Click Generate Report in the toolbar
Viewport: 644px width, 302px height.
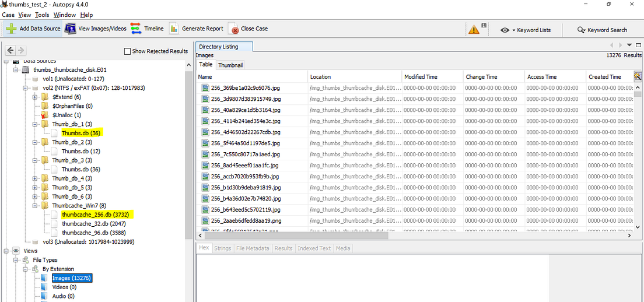point(197,29)
